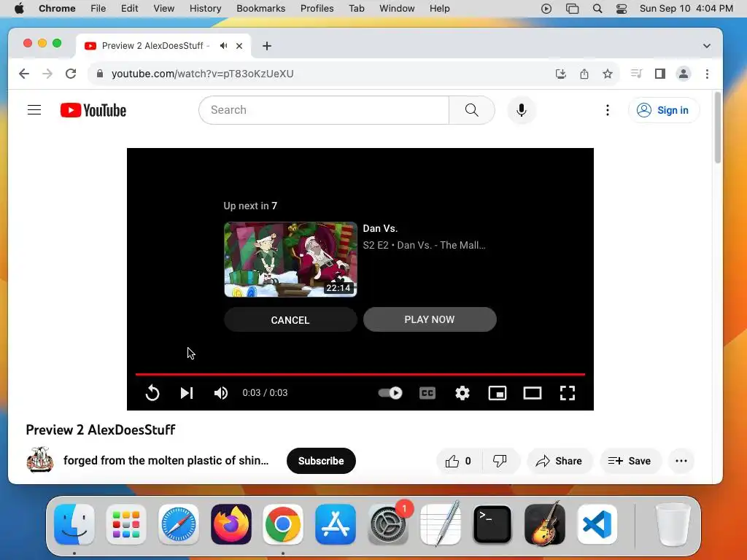Switch to theater mode

tap(532, 393)
